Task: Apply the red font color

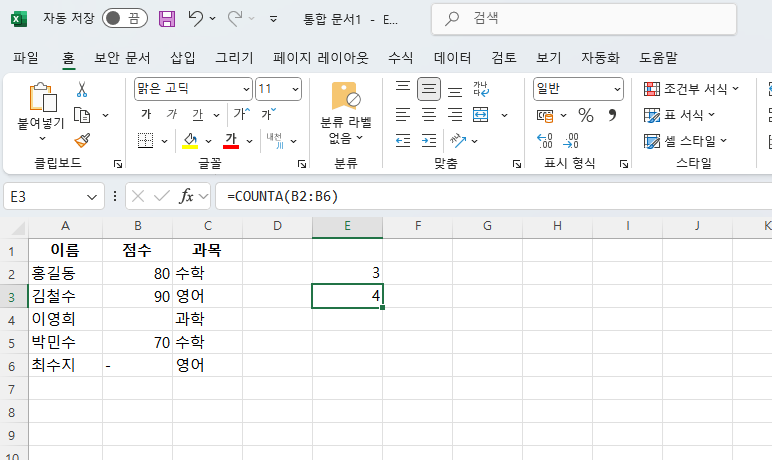Action: tap(230, 141)
